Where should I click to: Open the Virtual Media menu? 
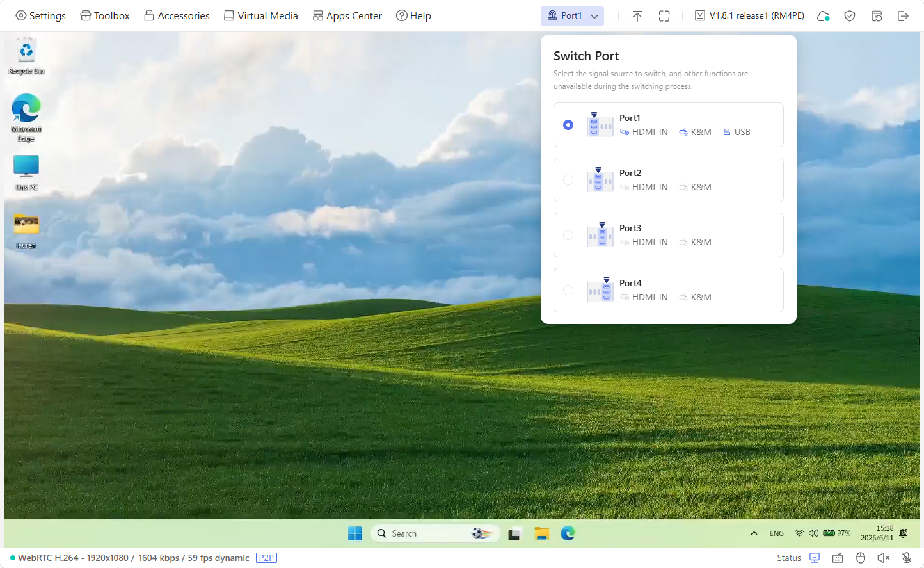click(x=261, y=15)
